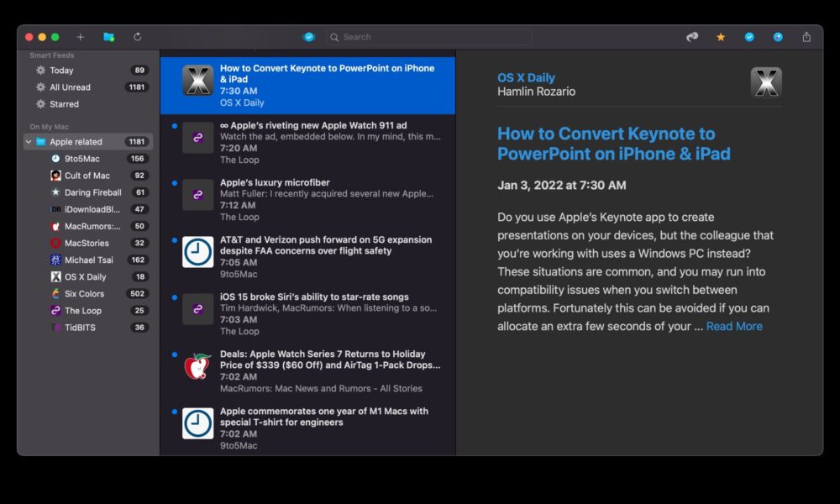The width and height of the screenshot is (840, 504).
Task: Click the date Jan 3, 2022 at 7:30 AM
Action: point(561,186)
